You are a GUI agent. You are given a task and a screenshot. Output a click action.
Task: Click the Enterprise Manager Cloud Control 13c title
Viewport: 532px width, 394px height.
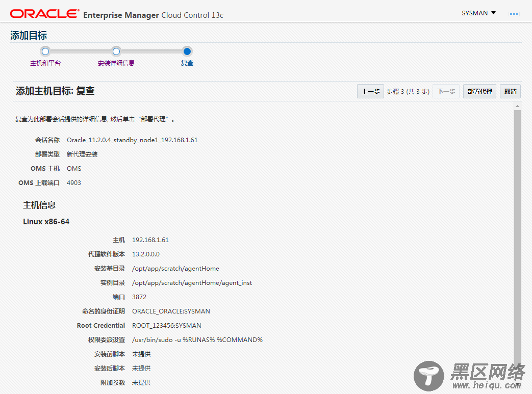[154, 15]
